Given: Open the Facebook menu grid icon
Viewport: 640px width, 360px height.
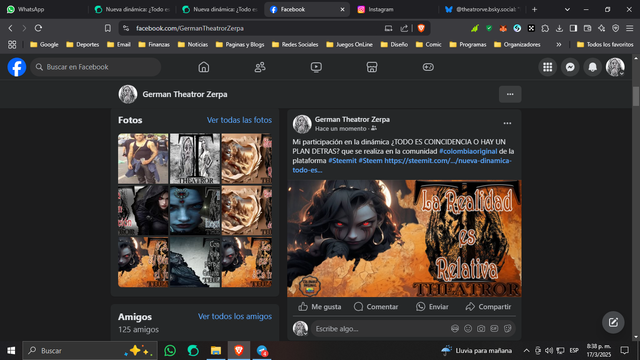Looking at the screenshot, I should click(x=548, y=67).
